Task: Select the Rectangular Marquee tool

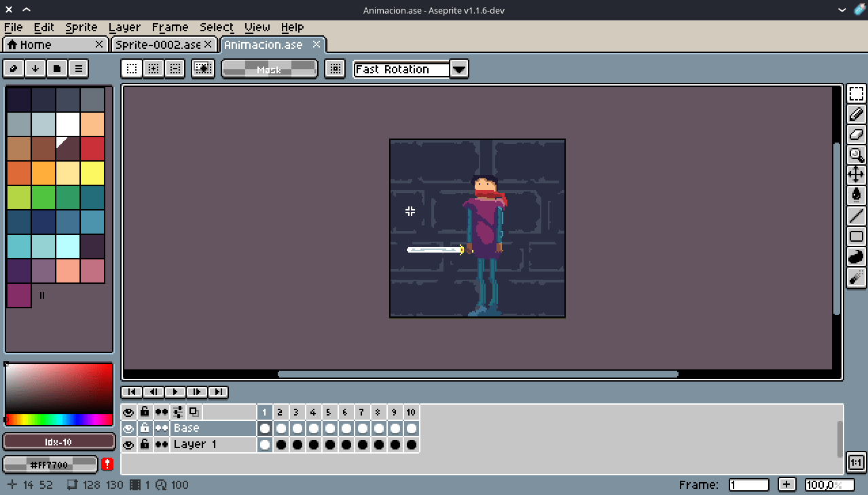Action: 856,94
